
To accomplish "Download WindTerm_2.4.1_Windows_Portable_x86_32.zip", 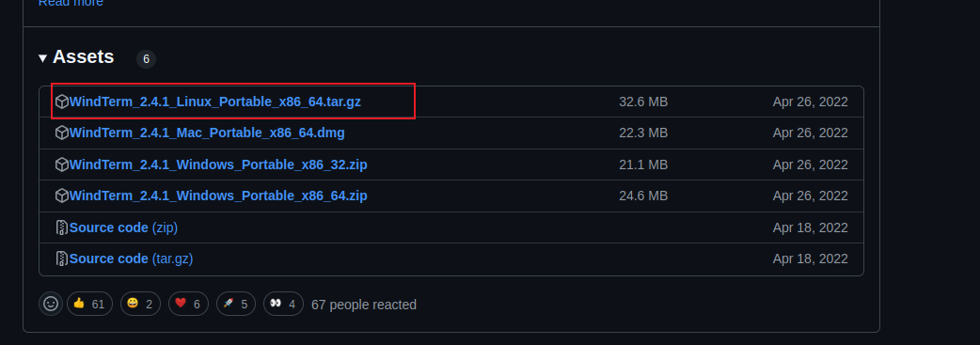I will click(218, 165).
